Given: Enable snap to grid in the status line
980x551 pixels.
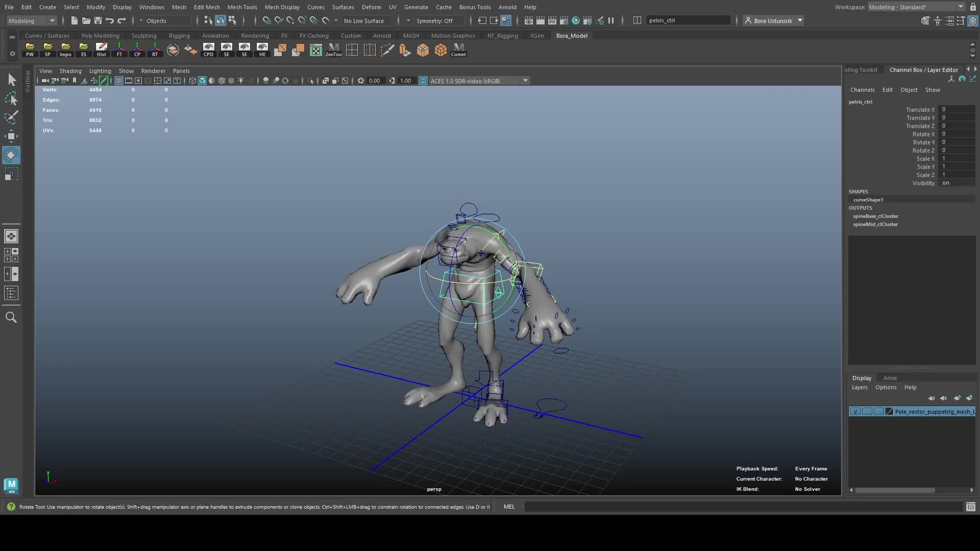Looking at the screenshot, I should coord(266,20).
